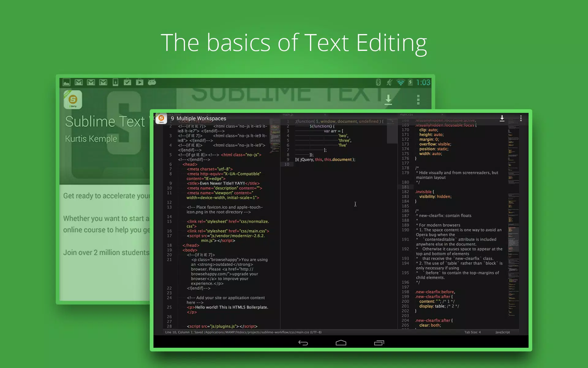Click the Multiple Workspaces lecture title
Screen dimensions: 588x368
(x=201, y=118)
